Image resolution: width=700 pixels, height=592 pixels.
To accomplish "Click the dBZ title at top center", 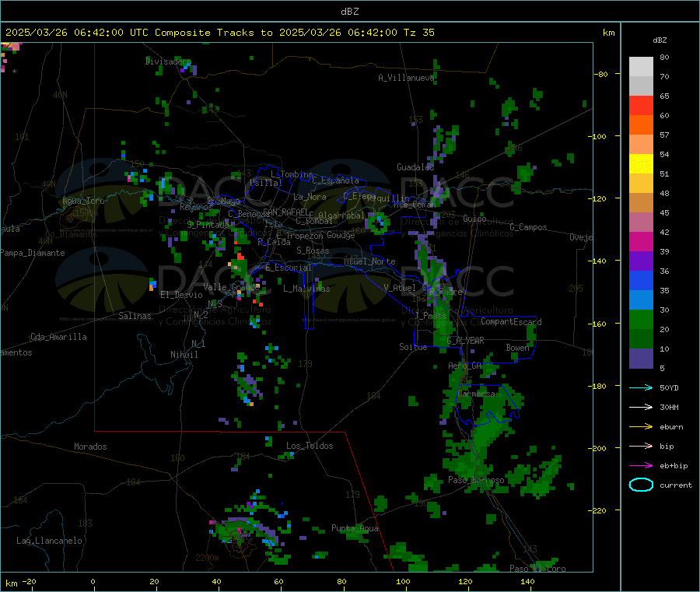I will pyautogui.click(x=349, y=12).
